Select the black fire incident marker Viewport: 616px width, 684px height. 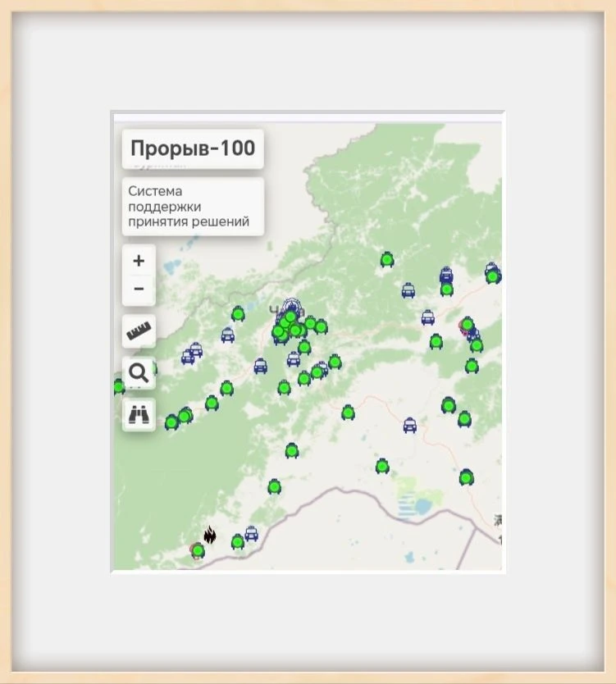click(x=210, y=535)
